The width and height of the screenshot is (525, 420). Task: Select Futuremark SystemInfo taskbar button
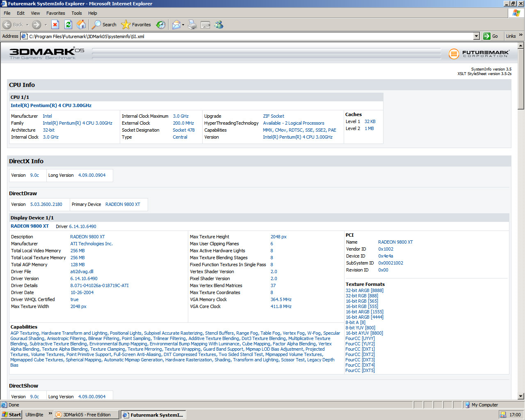point(153,415)
